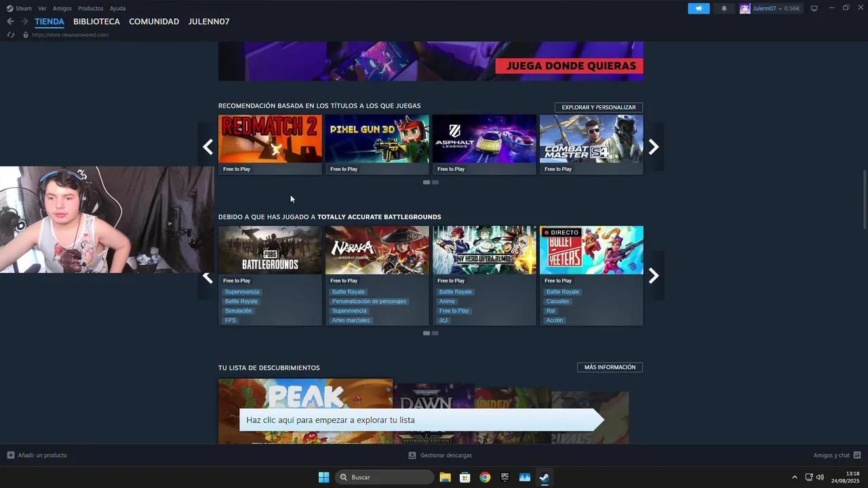Image resolution: width=868 pixels, height=488 pixels.
Task: Click the Steam logo menu
Action: coord(9,8)
